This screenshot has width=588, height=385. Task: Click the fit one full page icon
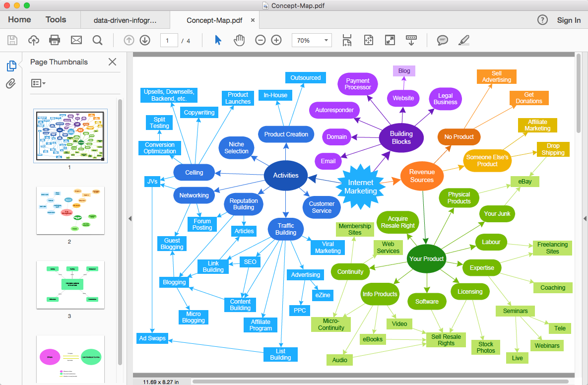click(x=369, y=40)
